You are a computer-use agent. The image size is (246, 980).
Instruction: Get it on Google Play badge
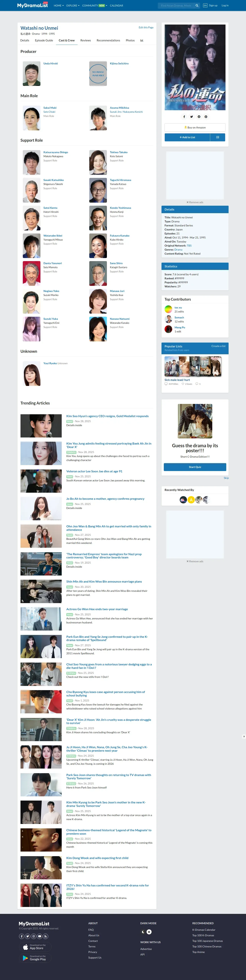35,958
